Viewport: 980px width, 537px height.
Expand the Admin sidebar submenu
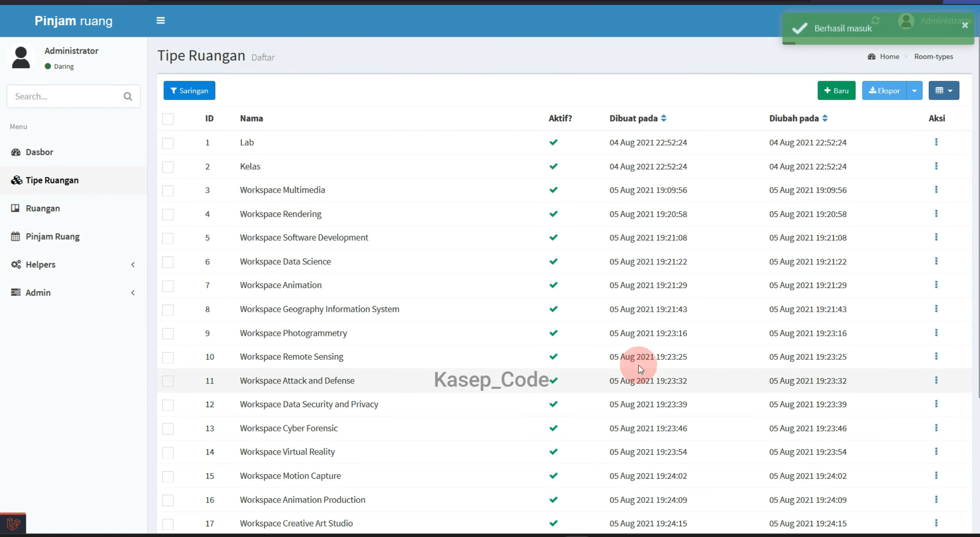click(74, 293)
